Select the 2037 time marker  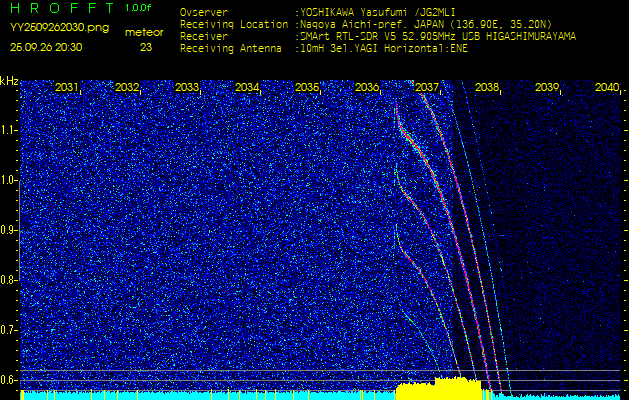coord(427,88)
